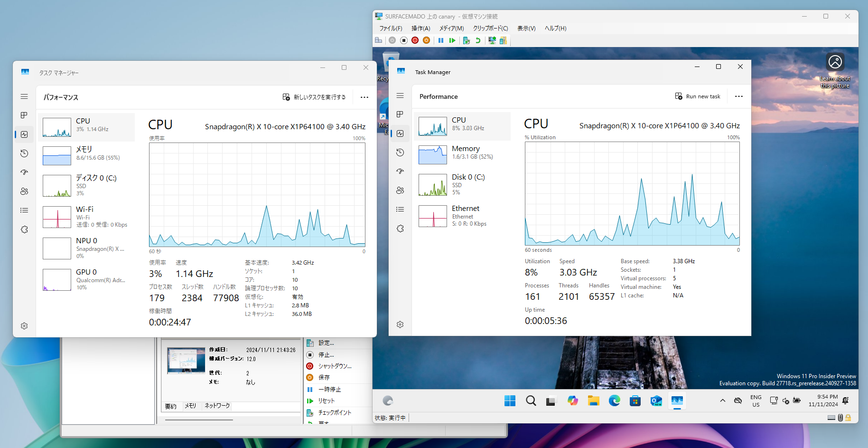Open the メディア(M) menu

click(x=451, y=29)
